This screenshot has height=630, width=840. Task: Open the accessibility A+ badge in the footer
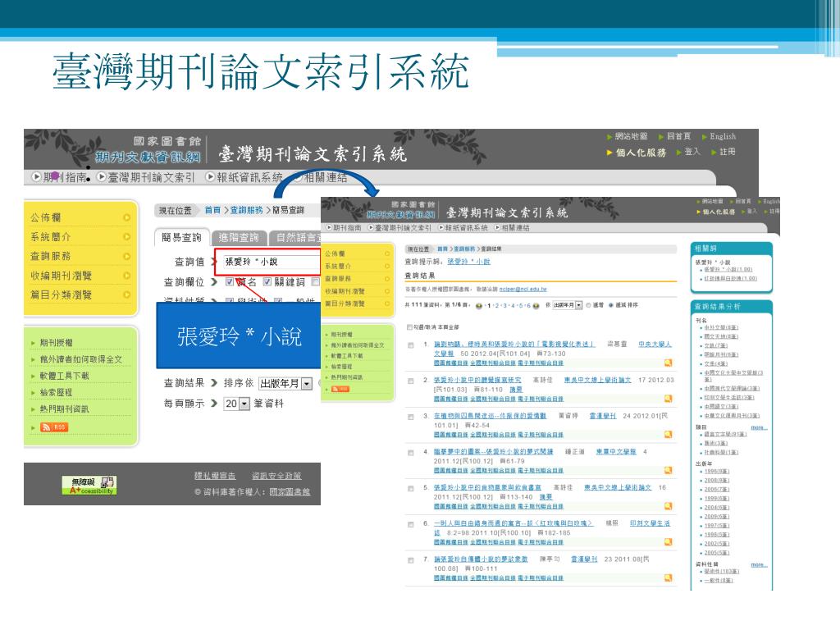(x=89, y=485)
